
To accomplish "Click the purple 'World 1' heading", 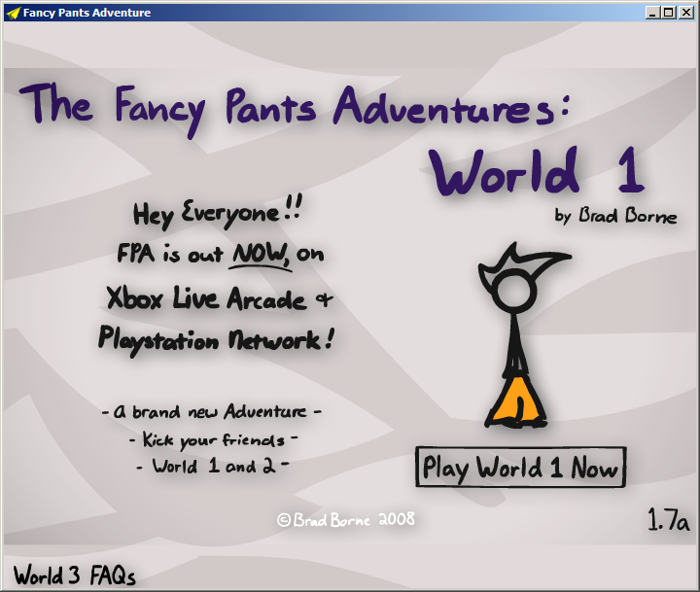I will (x=537, y=172).
